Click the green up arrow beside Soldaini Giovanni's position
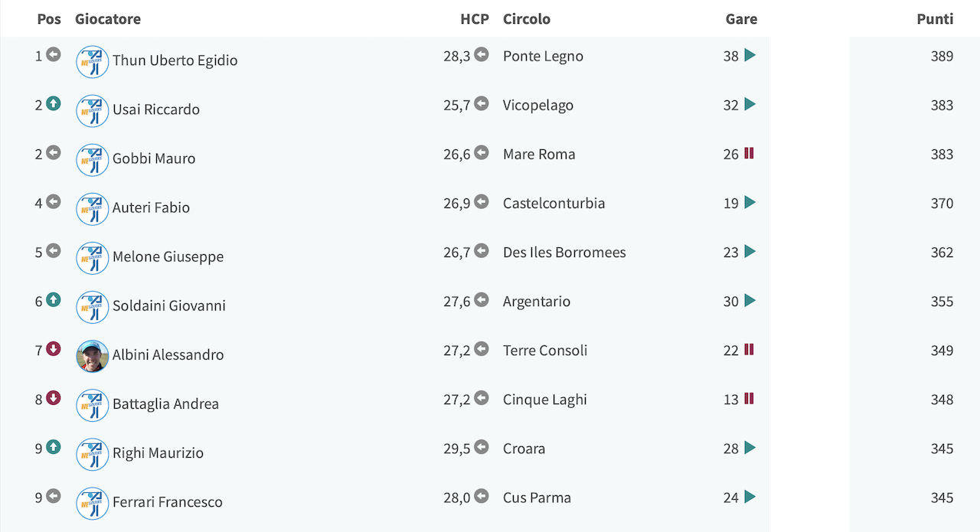 click(53, 300)
